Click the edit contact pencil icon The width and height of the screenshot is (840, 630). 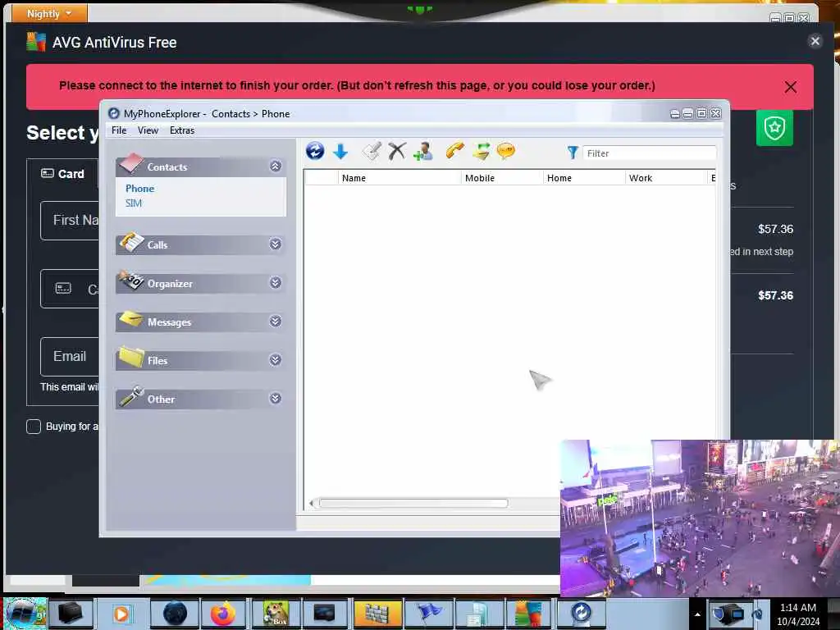click(372, 152)
